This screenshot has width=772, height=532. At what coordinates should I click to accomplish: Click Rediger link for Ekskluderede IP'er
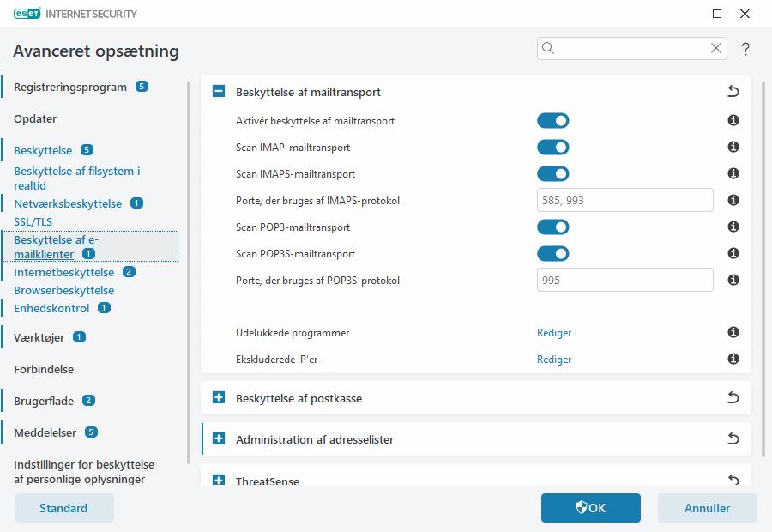[x=554, y=360]
